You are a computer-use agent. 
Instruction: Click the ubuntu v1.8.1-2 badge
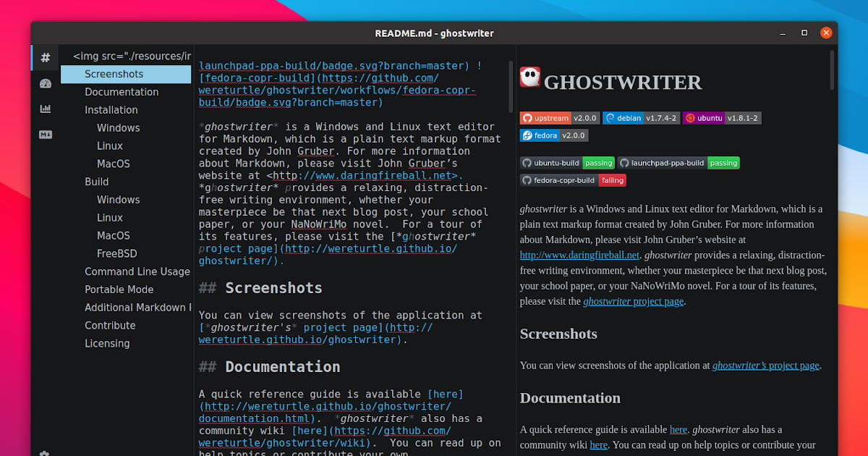coord(722,118)
